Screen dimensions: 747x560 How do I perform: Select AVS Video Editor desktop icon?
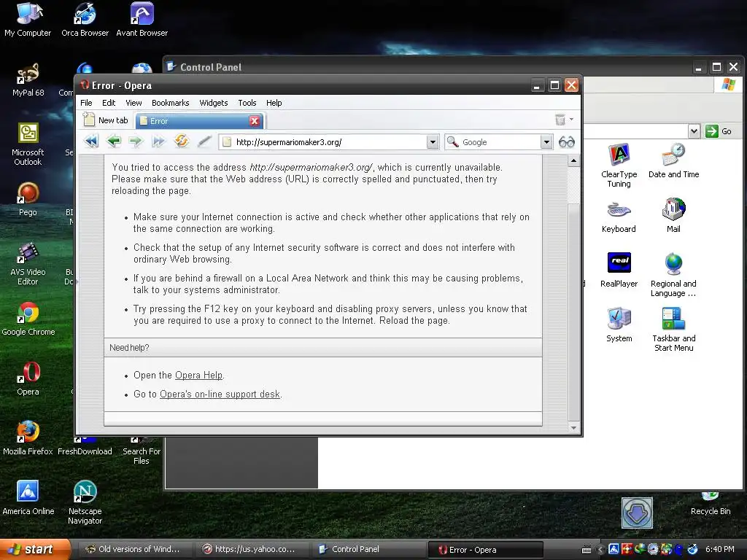pos(28,264)
